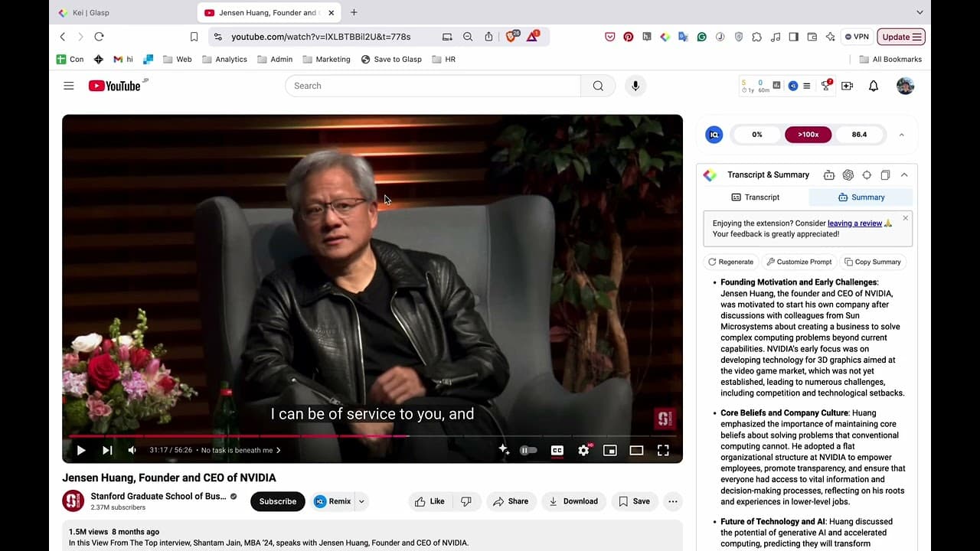Open YouTube notifications bell

(x=874, y=86)
